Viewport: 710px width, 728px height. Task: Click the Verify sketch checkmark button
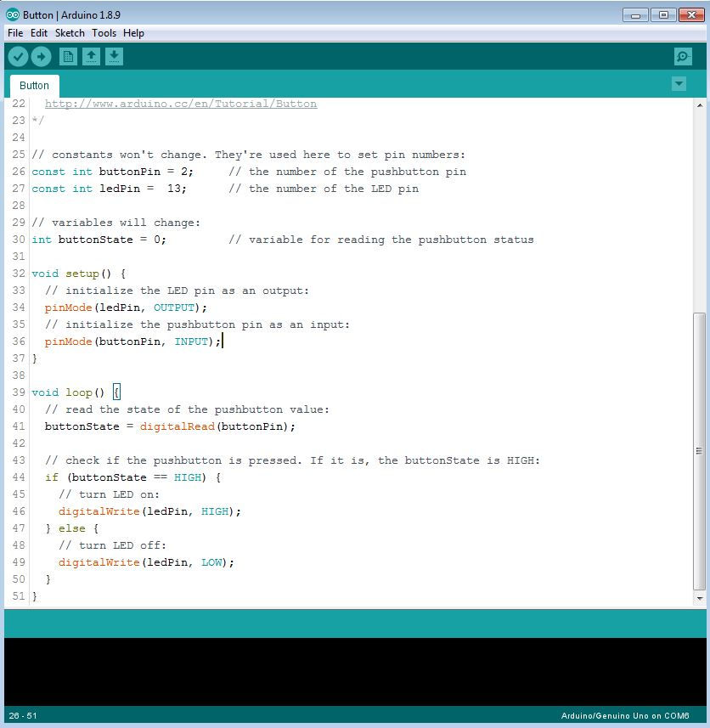[x=18, y=57]
